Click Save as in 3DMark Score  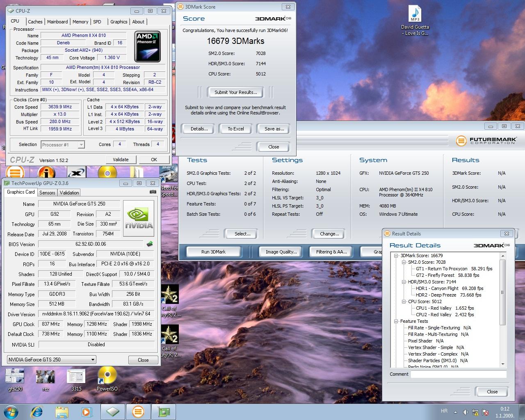point(274,129)
